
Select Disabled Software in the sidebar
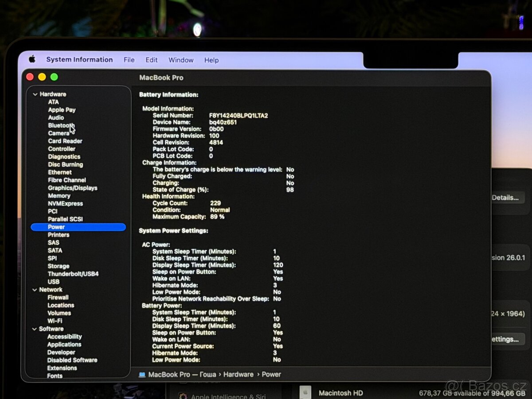click(x=72, y=360)
